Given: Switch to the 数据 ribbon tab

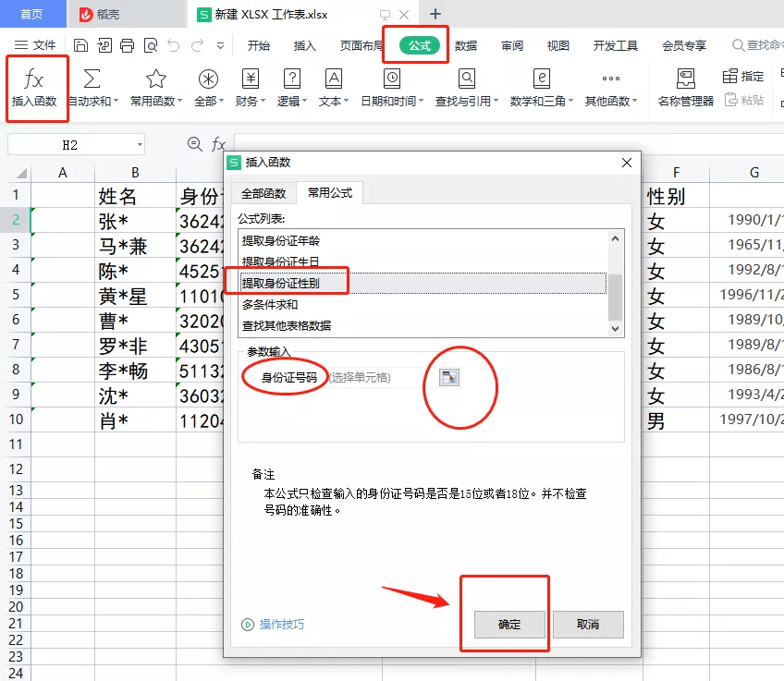Looking at the screenshot, I should point(467,43).
